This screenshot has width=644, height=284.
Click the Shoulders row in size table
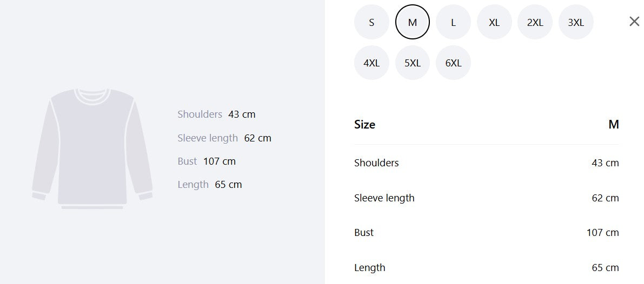point(486,163)
